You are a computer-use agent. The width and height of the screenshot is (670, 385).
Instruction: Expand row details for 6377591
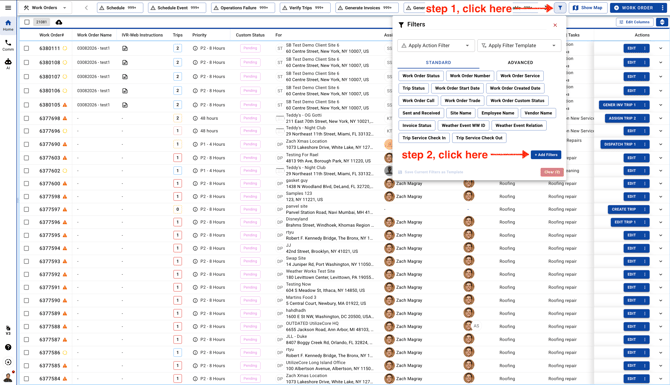(661, 288)
